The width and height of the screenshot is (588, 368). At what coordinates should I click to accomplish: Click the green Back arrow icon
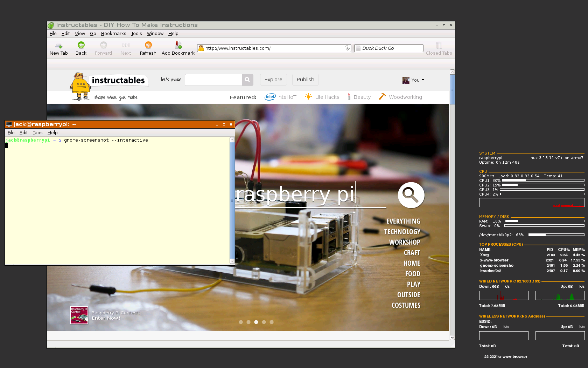[81, 45]
